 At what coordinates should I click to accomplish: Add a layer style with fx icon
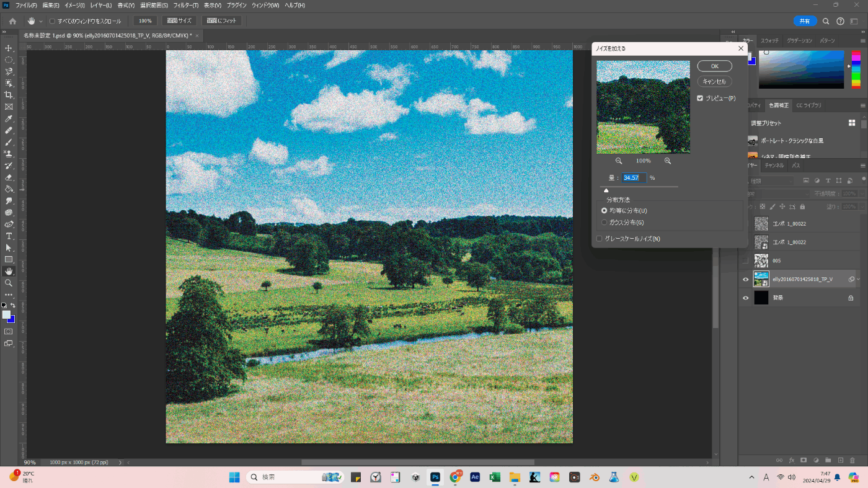tap(792, 460)
